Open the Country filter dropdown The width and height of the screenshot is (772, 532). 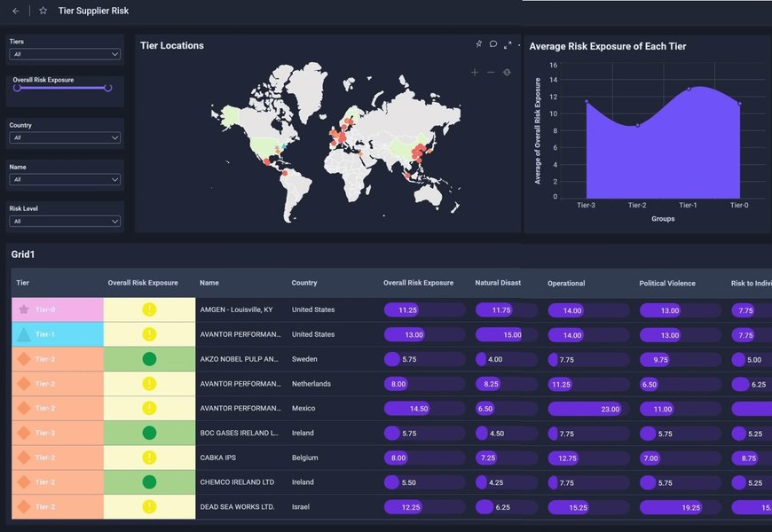64,137
